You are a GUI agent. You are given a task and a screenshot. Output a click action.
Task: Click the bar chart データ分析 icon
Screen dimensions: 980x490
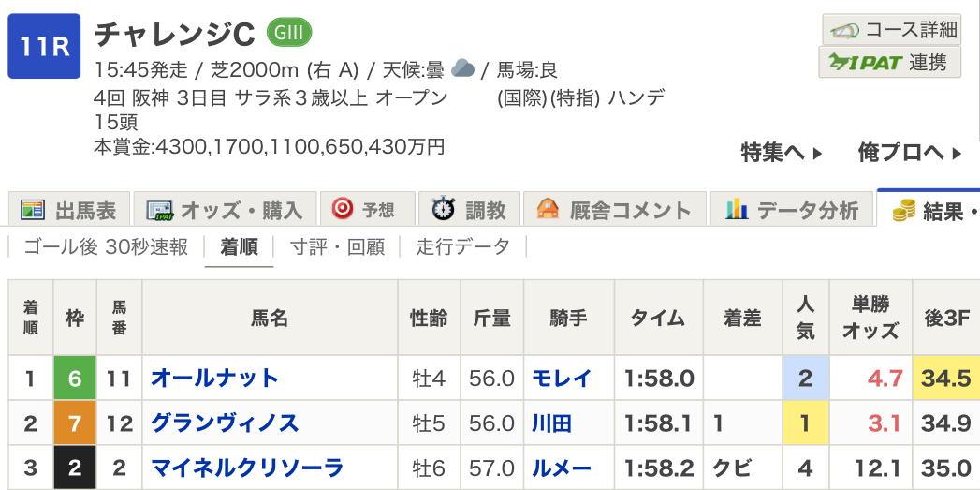pyautogui.click(x=737, y=208)
